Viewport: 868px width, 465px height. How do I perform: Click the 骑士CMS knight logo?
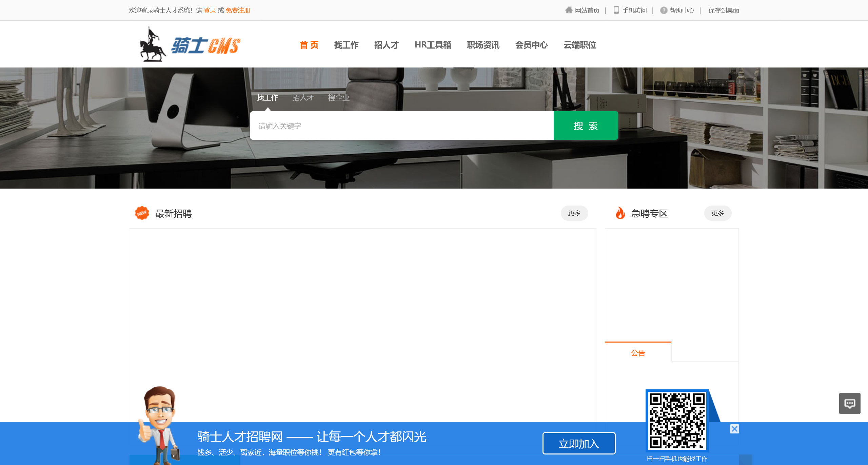coord(190,45)
